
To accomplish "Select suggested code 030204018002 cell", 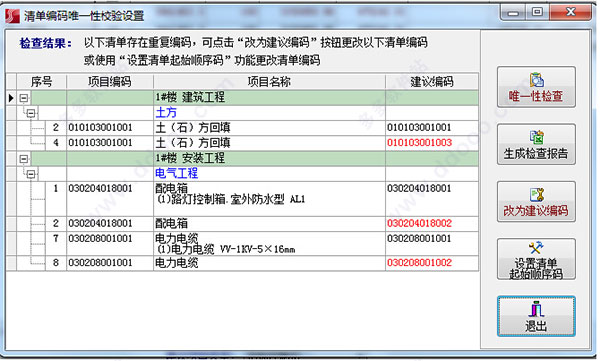I will click(432, 223).
